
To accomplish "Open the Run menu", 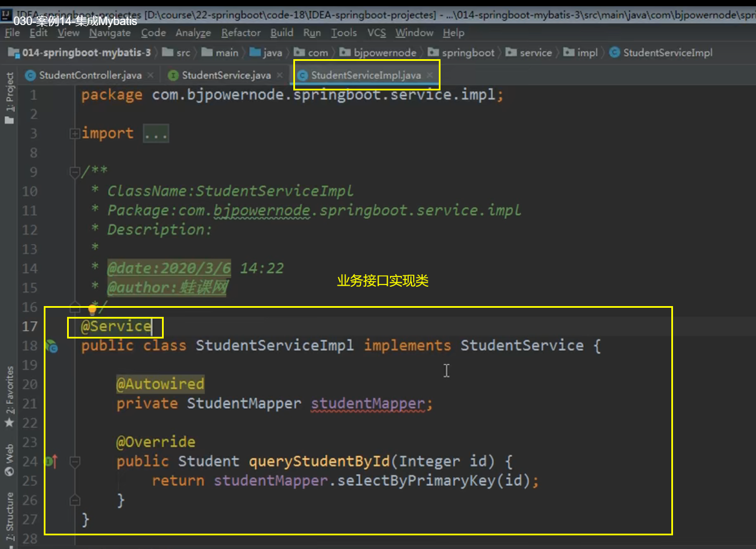I will click(312, 32).
